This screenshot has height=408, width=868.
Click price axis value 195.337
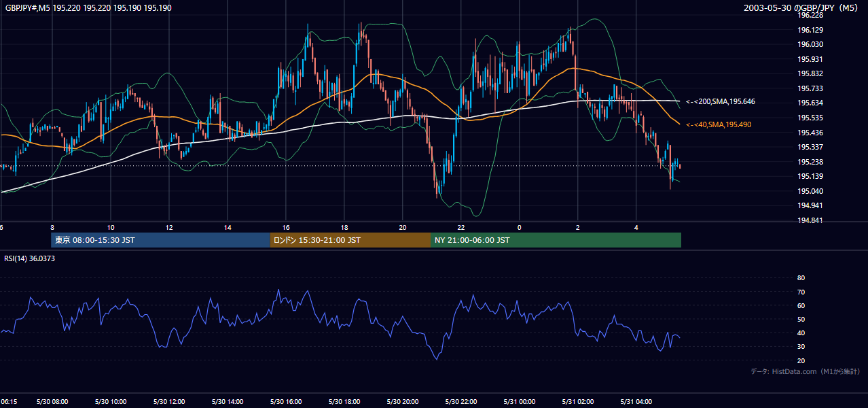pyautogui.click(x=811, y=147)
